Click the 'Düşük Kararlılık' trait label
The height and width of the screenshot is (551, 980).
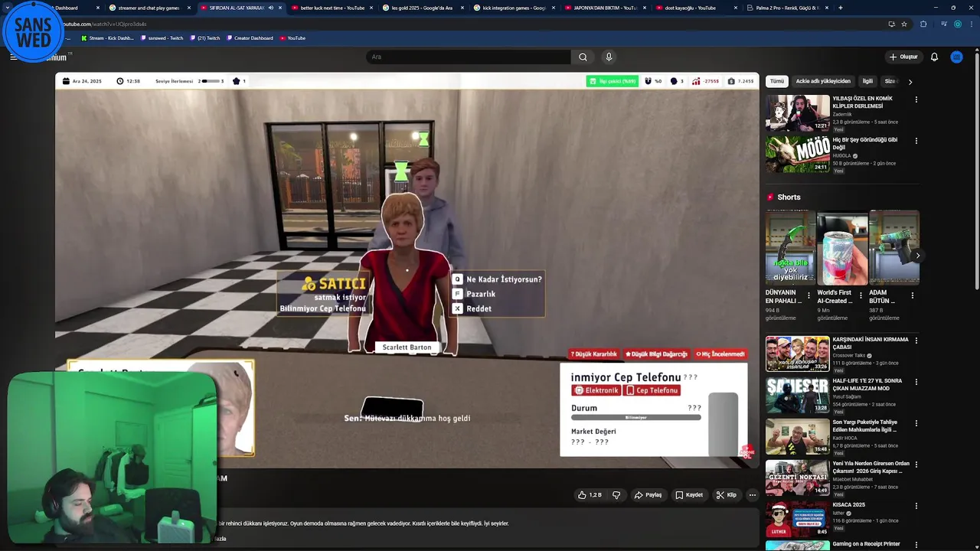pos(593,354)
